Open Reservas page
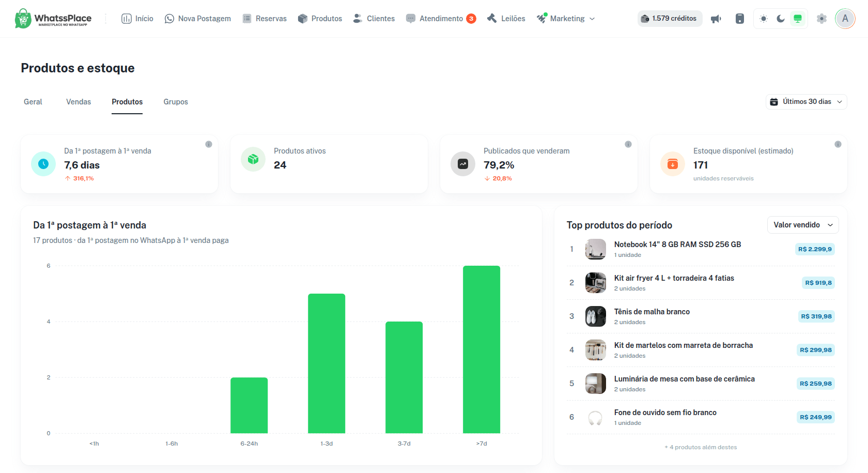 [265, 19]
